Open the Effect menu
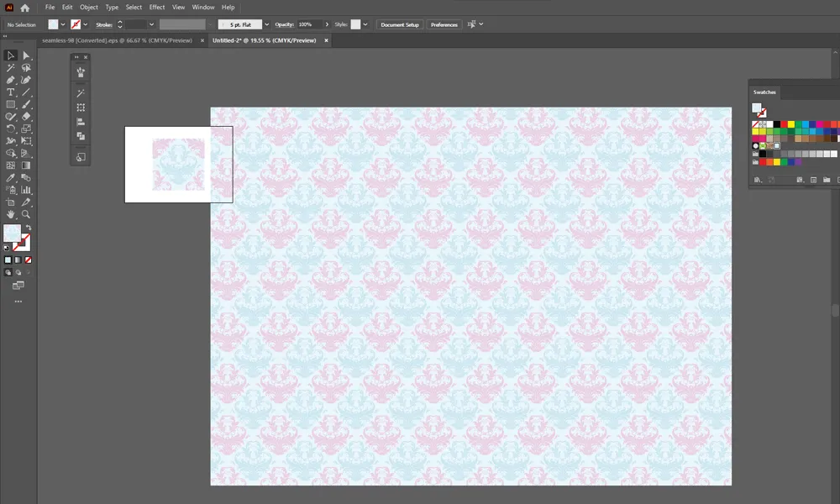The height and width of the screenshot is (504, 840). pyautogui.click(x=157, y=8)
